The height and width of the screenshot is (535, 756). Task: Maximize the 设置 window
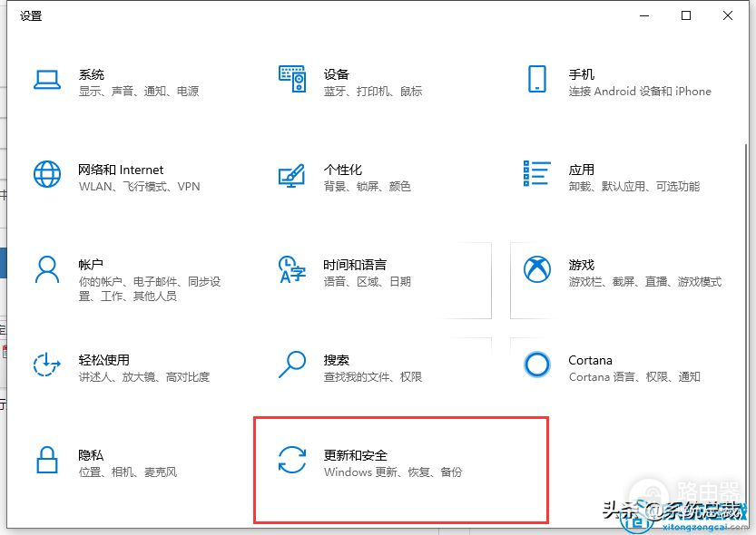point(686,16)
